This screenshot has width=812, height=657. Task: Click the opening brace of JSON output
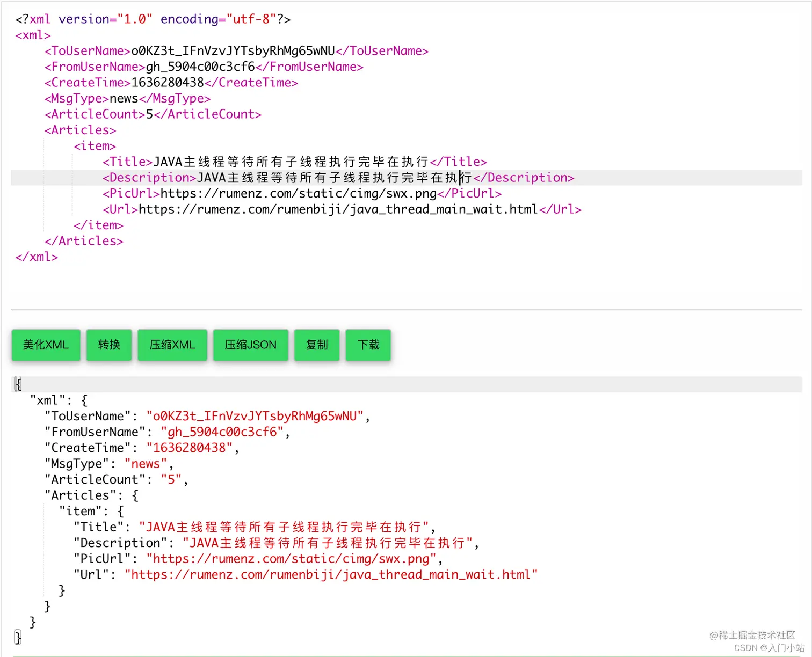19,384
